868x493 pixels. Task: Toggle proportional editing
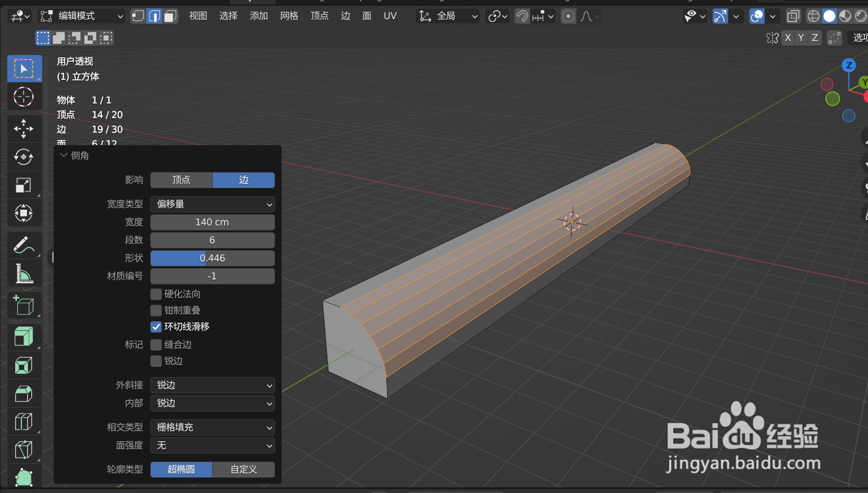(x=568, y=16)
